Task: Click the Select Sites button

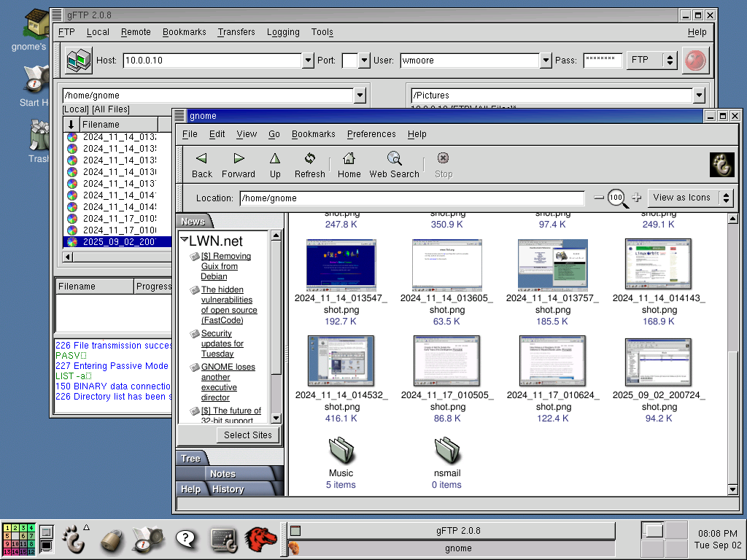Action: tap(247, 435)
